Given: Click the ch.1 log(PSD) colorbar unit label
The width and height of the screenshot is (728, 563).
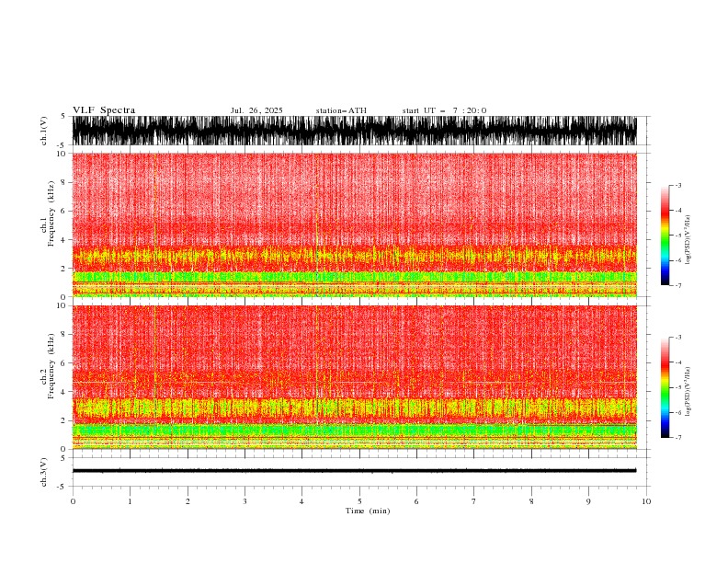Looking at the screenshot, I should click(x=688, y=240).
